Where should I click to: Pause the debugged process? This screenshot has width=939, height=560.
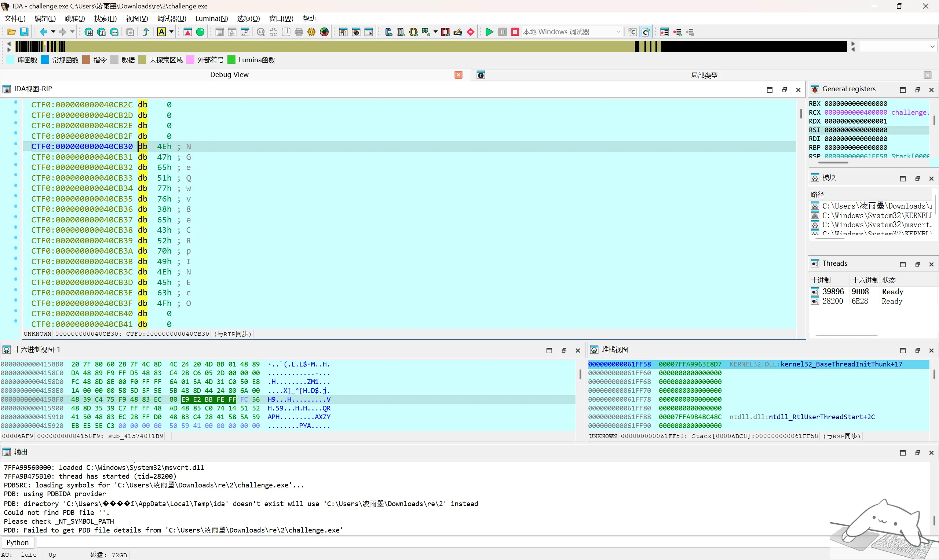(502, 32)
